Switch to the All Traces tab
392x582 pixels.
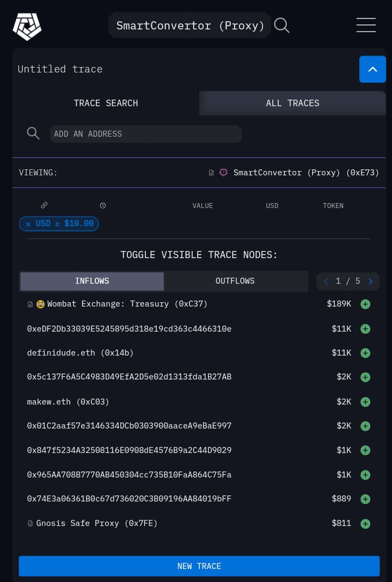[292, 103]
